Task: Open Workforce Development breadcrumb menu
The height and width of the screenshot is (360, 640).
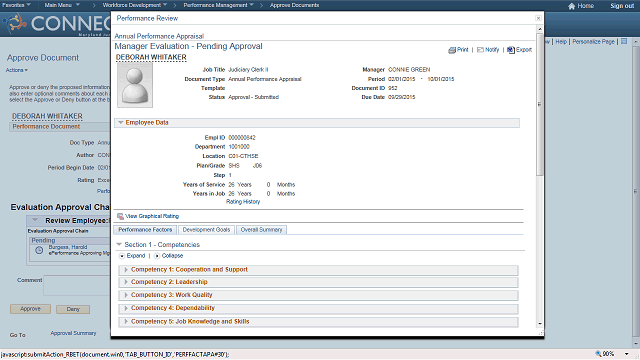Action: [x=135, y=5]
